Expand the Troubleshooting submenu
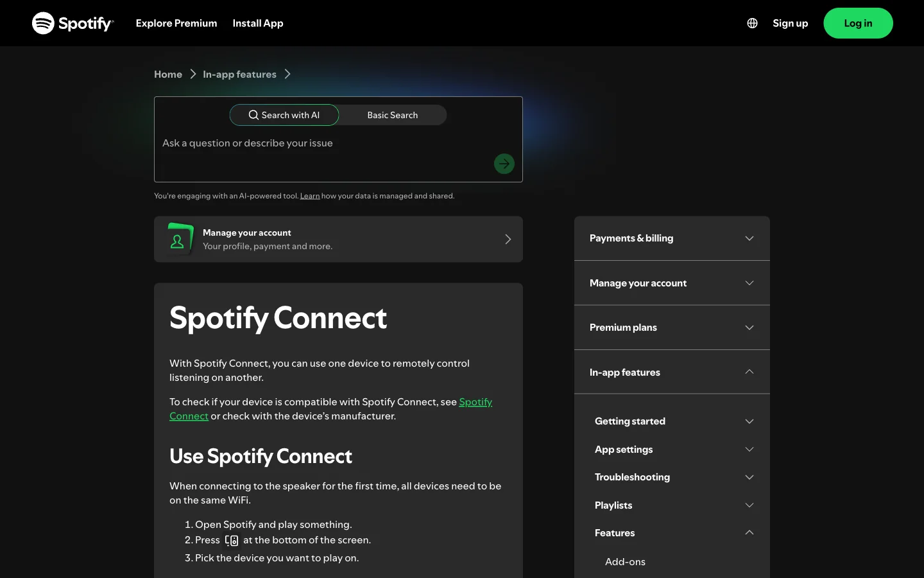 674,477
